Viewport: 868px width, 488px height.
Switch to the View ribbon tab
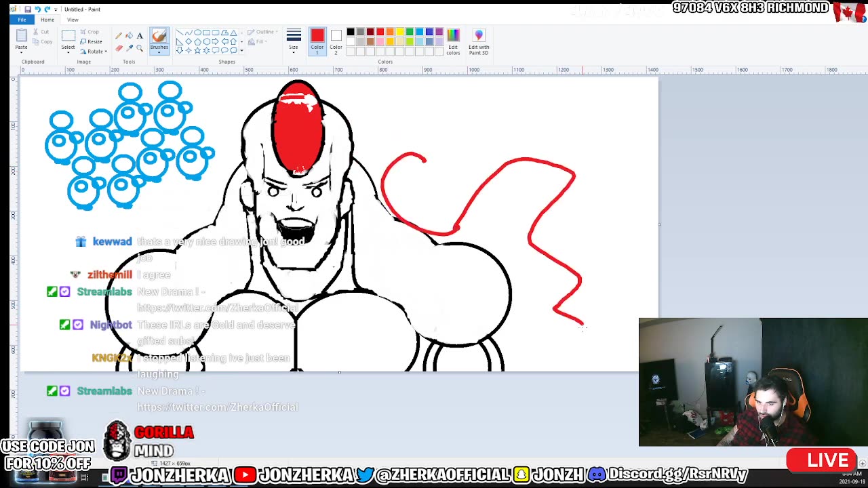pos(73,20)
